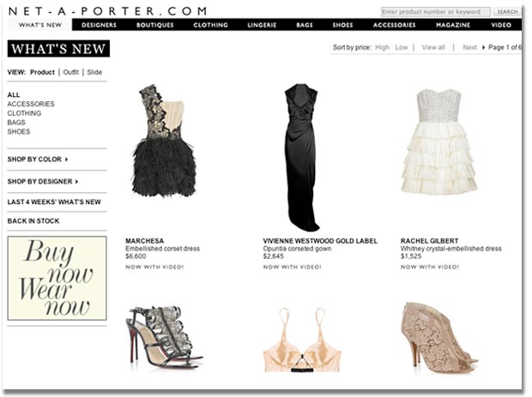Viewport: 532px width, 397px height.
Task: Select the ALL category filter
Action: (14, 94)
